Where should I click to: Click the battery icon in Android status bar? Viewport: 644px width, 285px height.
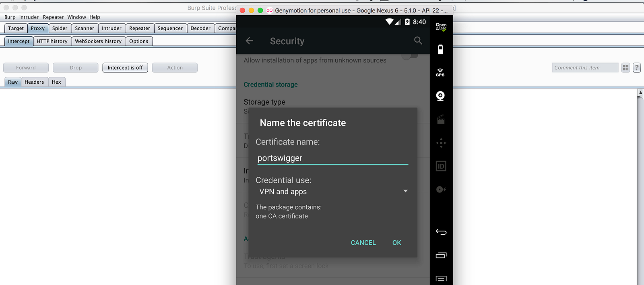407,22
